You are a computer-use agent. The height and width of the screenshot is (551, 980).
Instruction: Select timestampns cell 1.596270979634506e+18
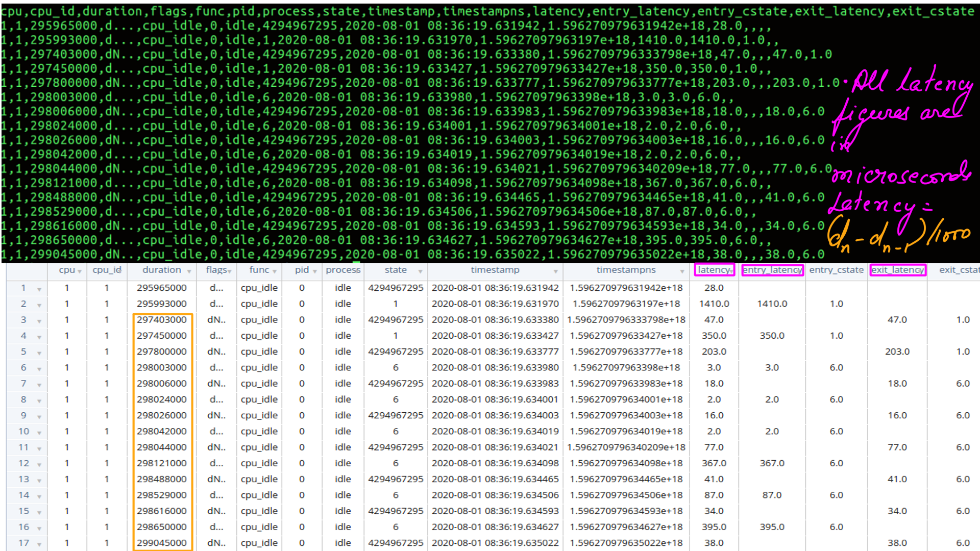click(626, 495)
